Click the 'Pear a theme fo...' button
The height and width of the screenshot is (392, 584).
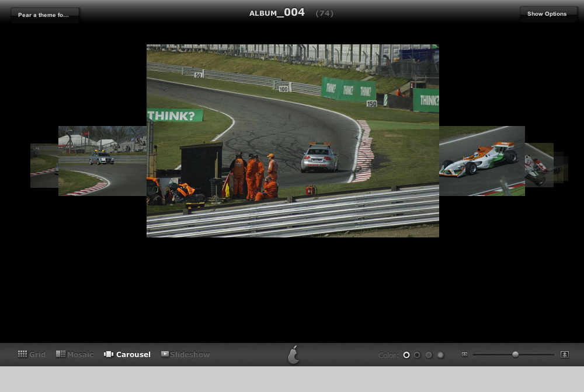point(45,15)
